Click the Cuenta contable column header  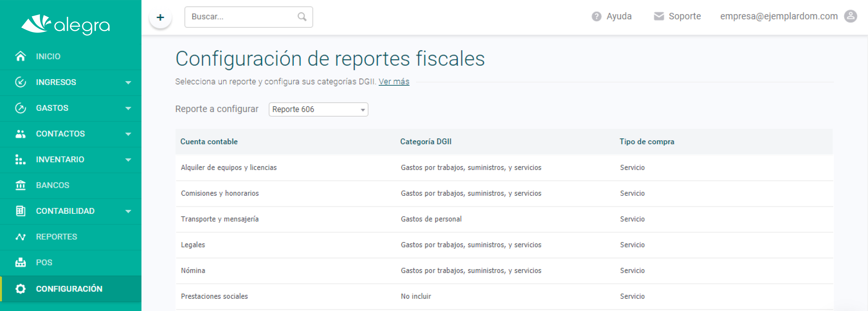tap(209, 142)
